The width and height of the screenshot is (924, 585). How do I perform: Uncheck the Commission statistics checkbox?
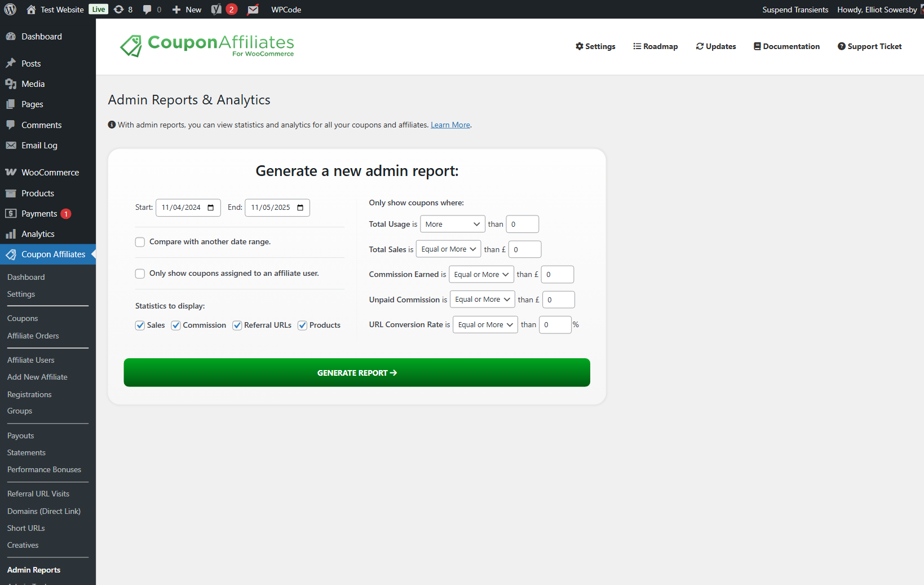tap(176, 326)
